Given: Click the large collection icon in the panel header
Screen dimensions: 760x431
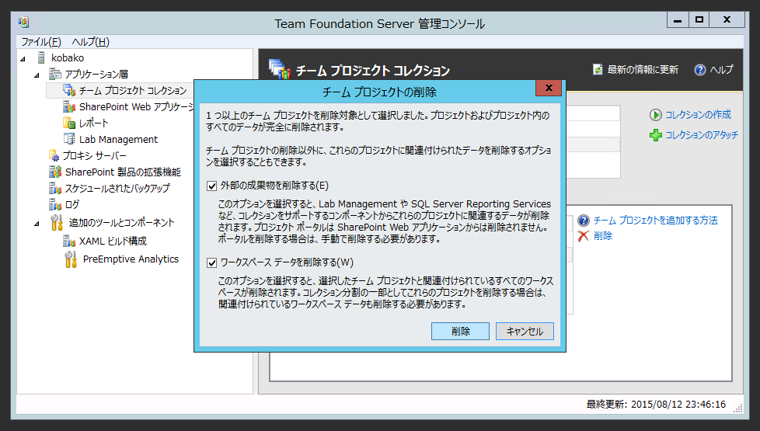Looking at the screenshot, I should tap(280, 69).
